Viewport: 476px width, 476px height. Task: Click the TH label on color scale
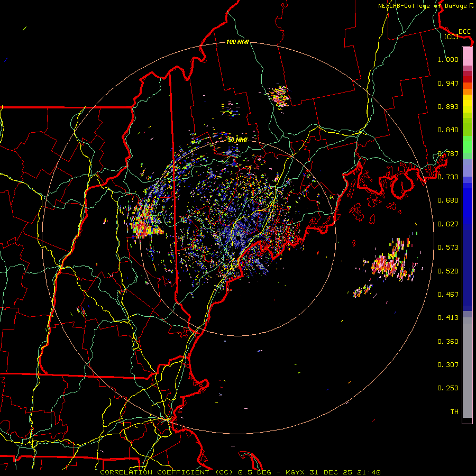tap(454, 412)
